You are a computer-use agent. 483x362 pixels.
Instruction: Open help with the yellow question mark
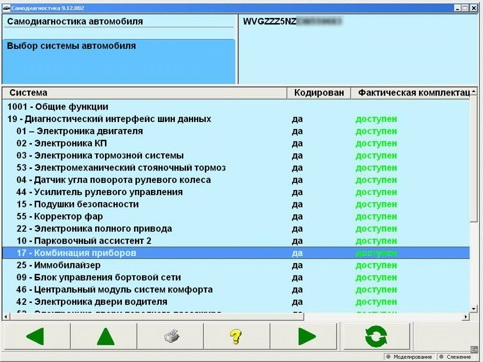pos(237,336)
